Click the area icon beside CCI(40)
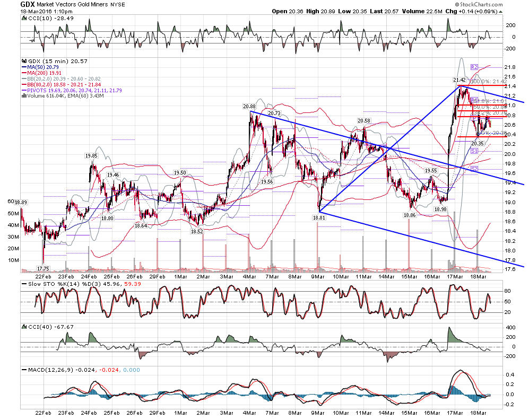The height and width of the screenshot is (420, 529). [24, 327]
